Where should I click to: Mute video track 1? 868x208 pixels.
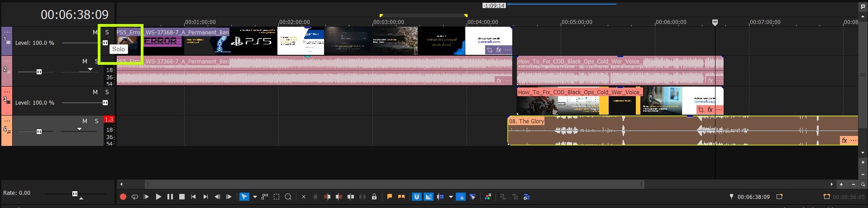tap(95, 32)
